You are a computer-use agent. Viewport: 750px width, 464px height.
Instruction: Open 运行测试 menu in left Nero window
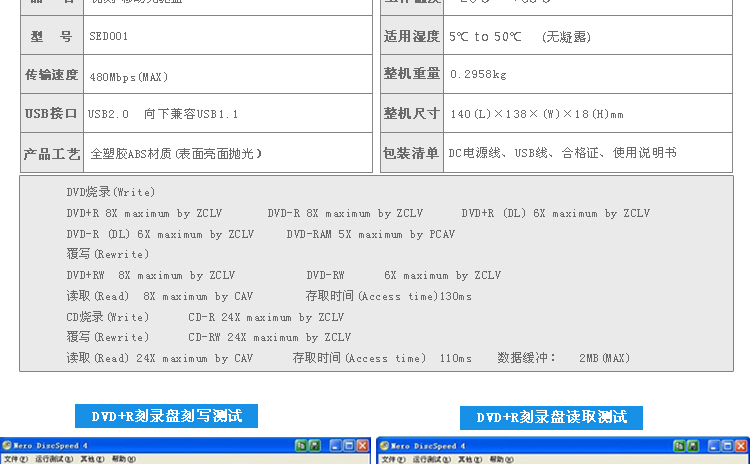click(x=51, y=459)
